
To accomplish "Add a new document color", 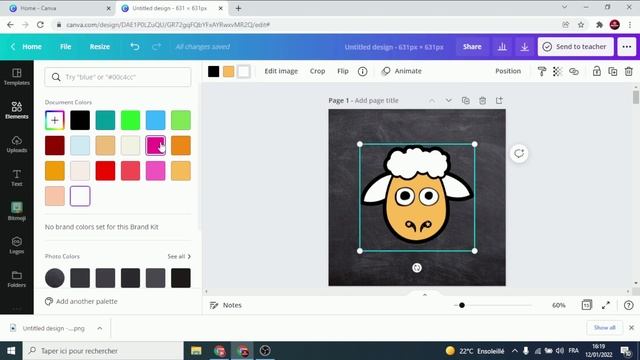I will [55, 120].
